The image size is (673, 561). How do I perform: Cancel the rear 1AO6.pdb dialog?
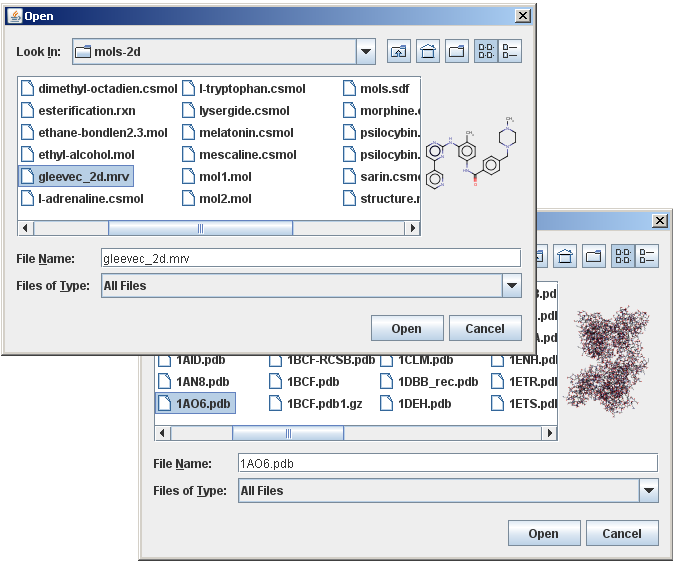(x=622, y=533)
